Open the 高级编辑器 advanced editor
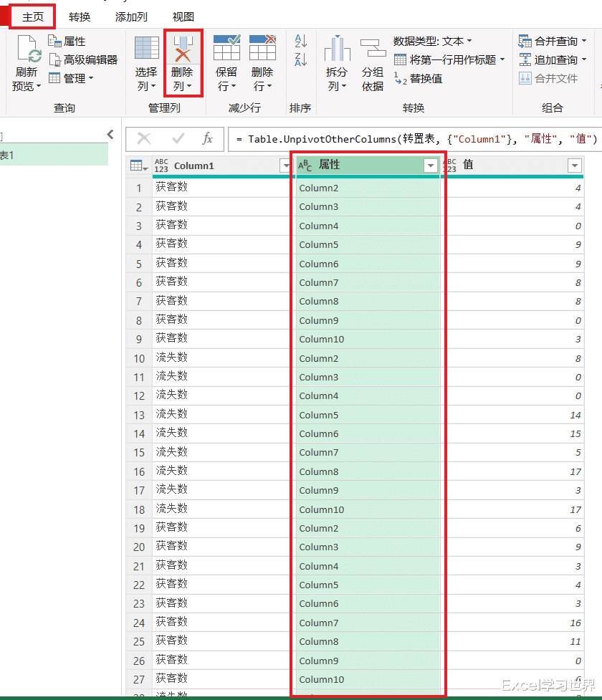602x700 pixels. [x=83, y=59]
